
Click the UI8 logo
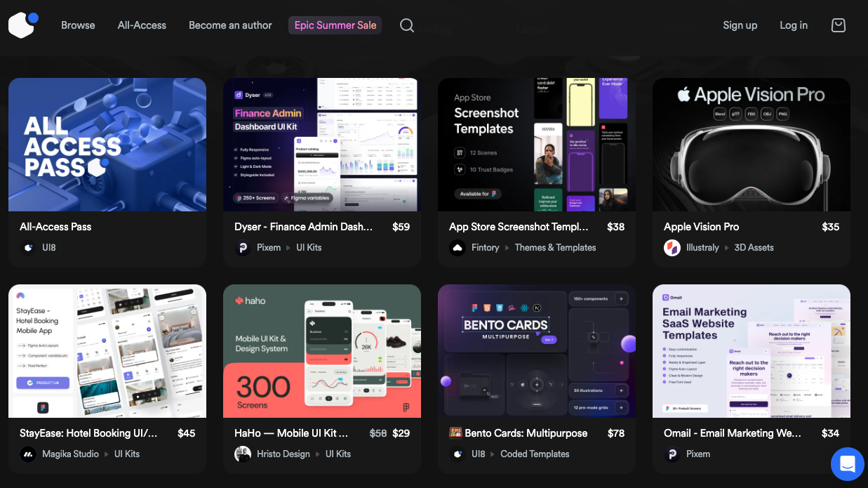pos(21,25)
